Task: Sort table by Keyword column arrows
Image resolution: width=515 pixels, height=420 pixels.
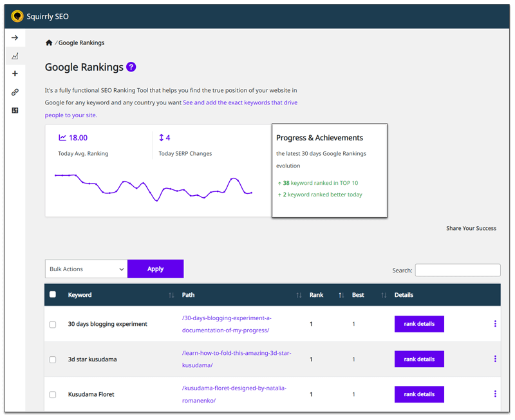Action: tap(171, 295)
